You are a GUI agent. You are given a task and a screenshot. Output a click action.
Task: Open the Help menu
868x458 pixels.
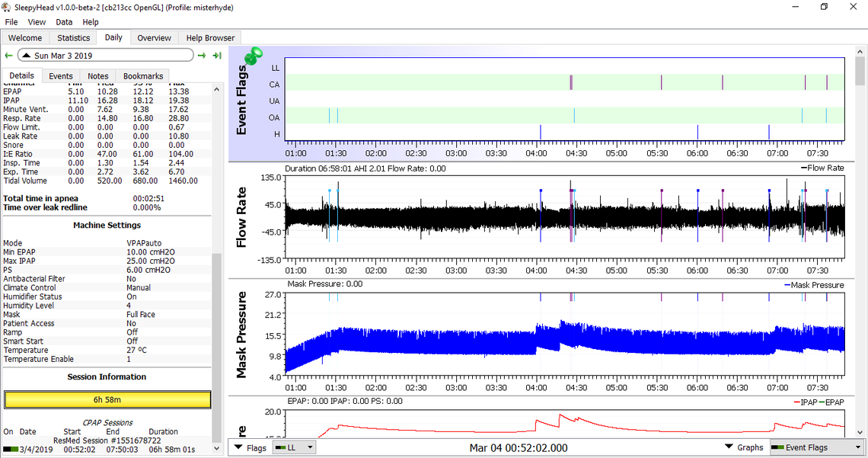[x=91, y=22]
